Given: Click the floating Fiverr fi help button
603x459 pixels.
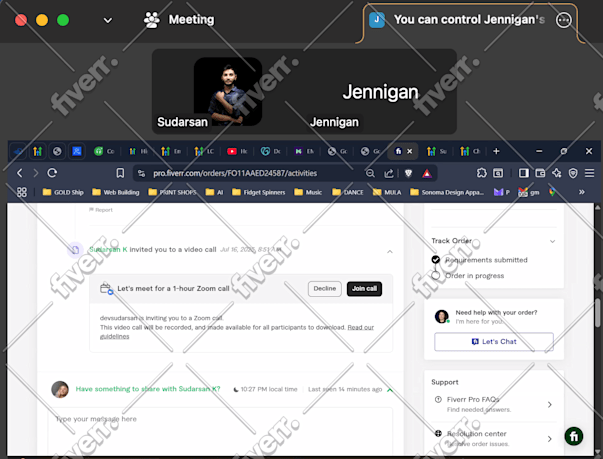Looking at the screenshot, I should (x=573, y=436).
